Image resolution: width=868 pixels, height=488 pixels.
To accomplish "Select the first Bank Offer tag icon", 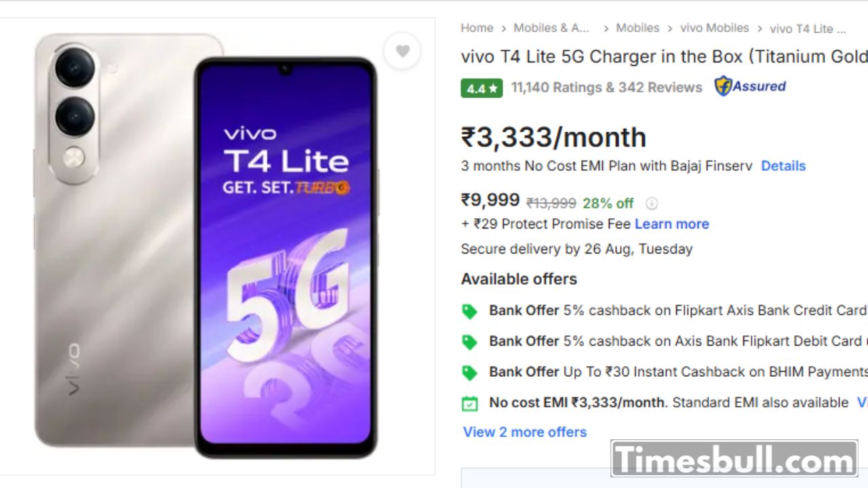I will [x=469, y=311].
